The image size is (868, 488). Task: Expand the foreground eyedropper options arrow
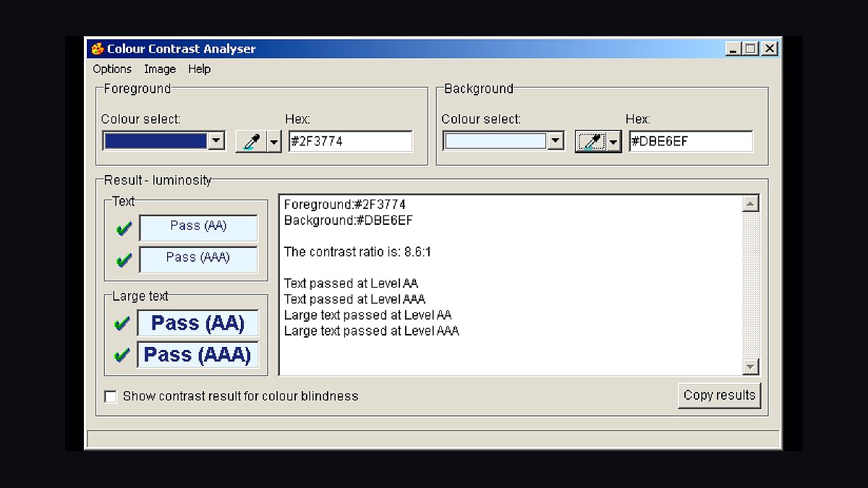[274, 142]
